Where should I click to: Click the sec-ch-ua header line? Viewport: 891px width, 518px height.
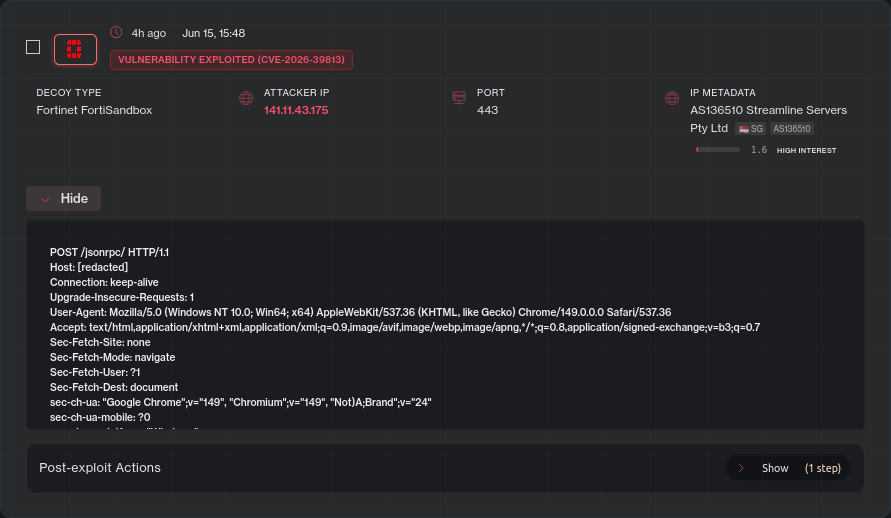[x=240, y=402]
